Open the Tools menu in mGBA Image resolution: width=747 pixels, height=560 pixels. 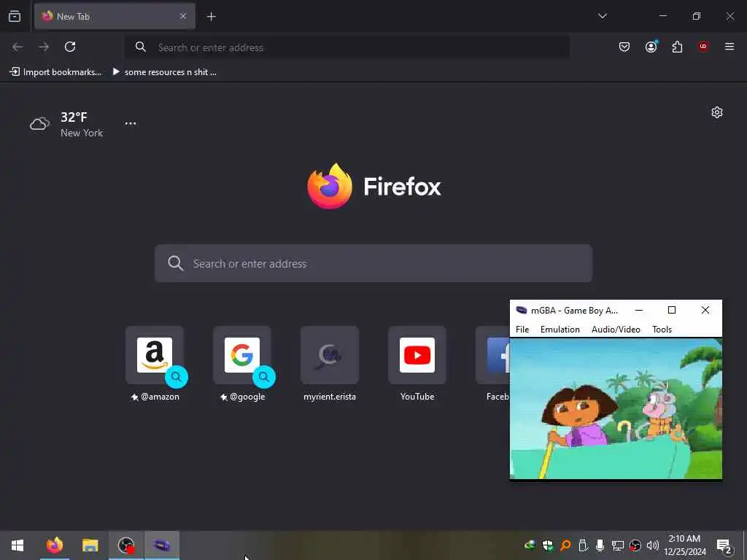(x=662, y=330)
